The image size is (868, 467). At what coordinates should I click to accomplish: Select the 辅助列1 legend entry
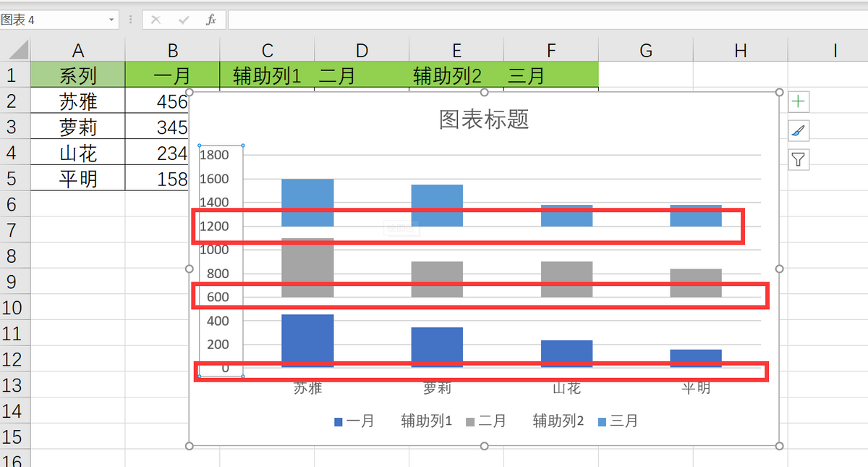click(x=427, y=421)
